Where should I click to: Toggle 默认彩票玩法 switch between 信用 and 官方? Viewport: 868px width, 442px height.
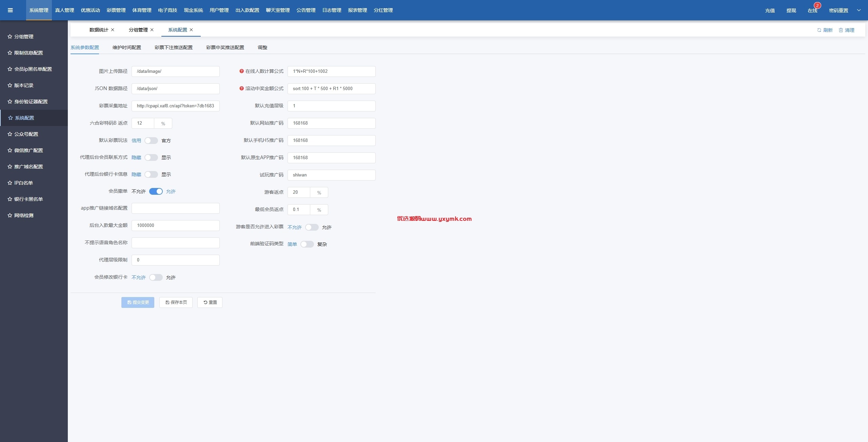[151, 141]
